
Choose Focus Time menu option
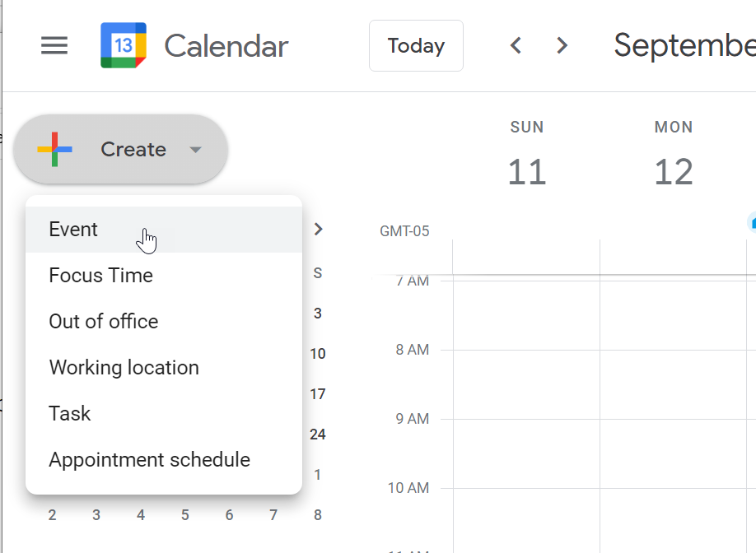point(100,276)
